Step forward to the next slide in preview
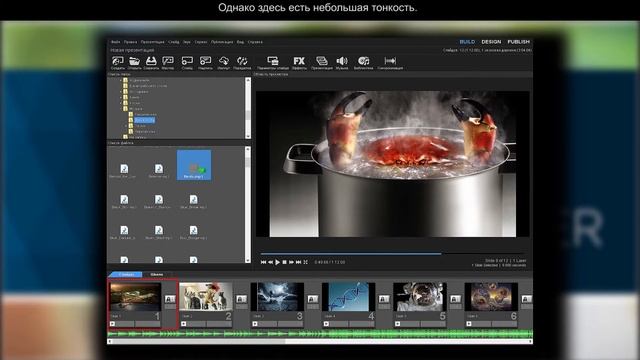 291,262
